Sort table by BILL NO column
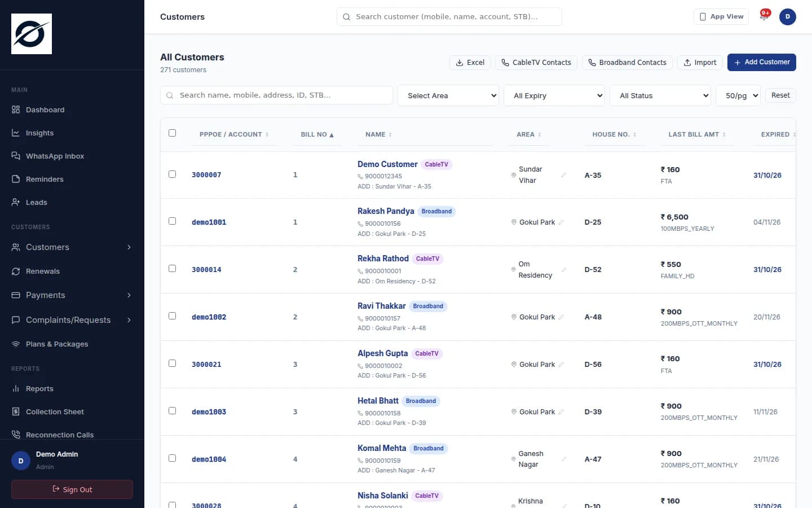This screenshot has width=812, height=508. [x=317, y=134]
